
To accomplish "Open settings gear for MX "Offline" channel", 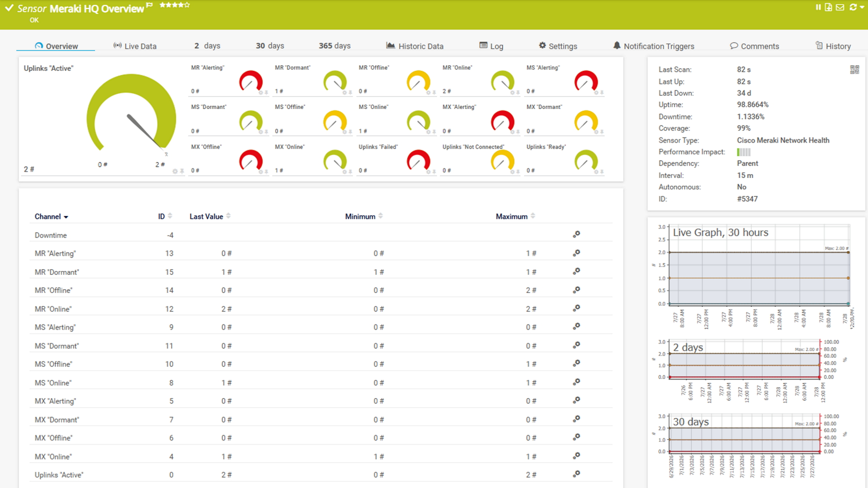I will 576,437.
